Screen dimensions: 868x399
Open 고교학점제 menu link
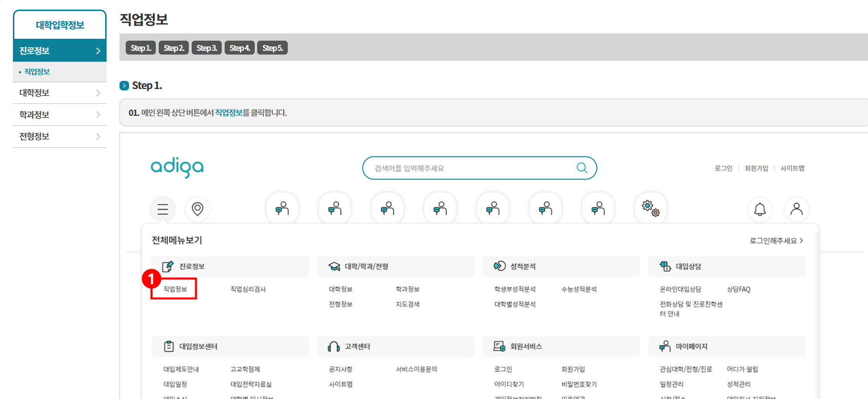[245, 369]
